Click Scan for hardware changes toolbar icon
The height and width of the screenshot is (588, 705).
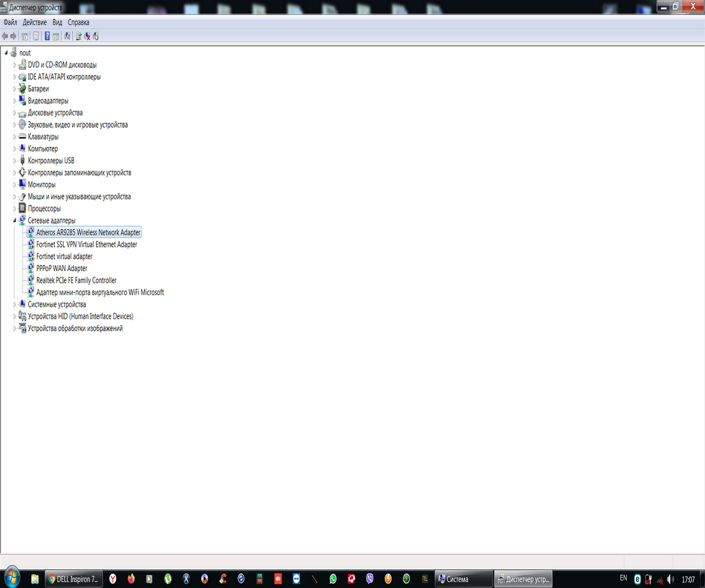67,36
